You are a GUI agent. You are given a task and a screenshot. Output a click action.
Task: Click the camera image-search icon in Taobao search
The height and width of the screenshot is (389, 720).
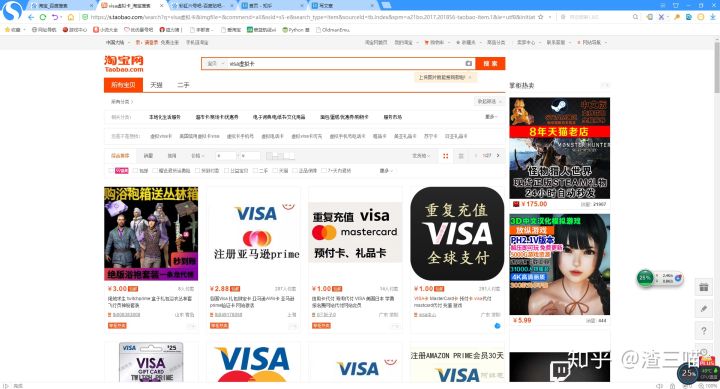pyautogui.click(x=468, y=63)
